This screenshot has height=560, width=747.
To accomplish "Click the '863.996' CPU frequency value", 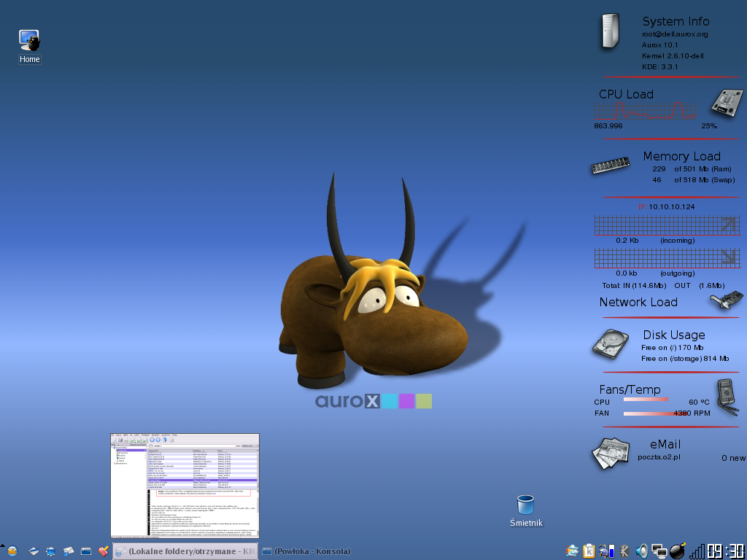I will pyautogui.click(x=608, y=125).
